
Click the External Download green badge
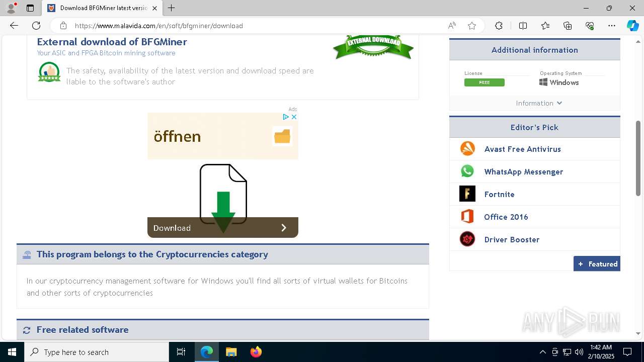point(373,47)
